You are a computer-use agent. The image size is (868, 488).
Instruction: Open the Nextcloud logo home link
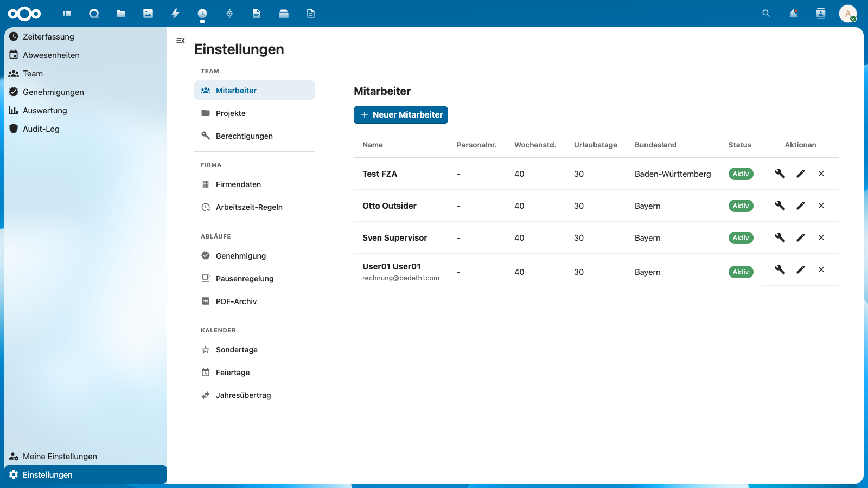pos(24,14)
